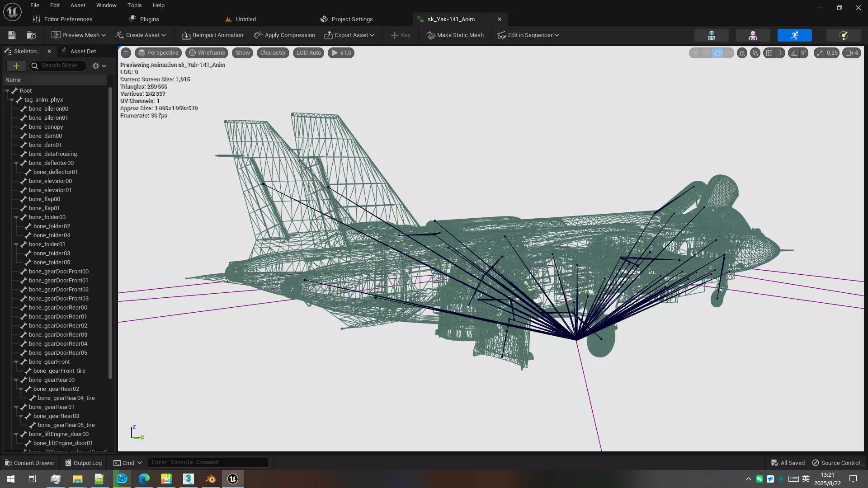Viewport: 868px width, 488px height.
Task: Toggle rotation angle snapping
Action: (x=794, y=53)
